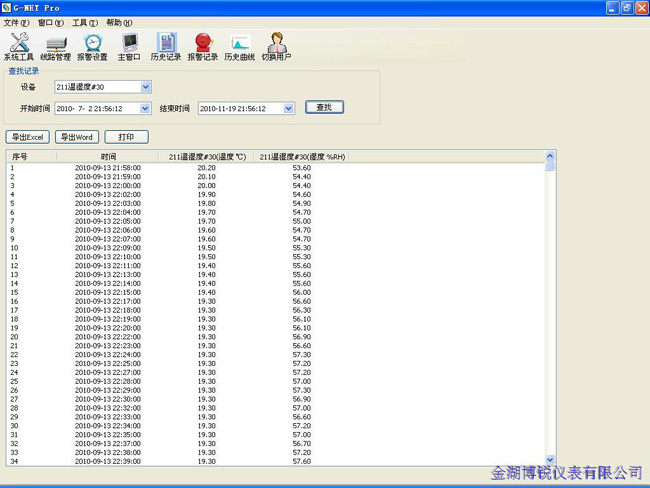
Task: Show the 历史曲线 history curve chart
Action: [x=239, y=46]
